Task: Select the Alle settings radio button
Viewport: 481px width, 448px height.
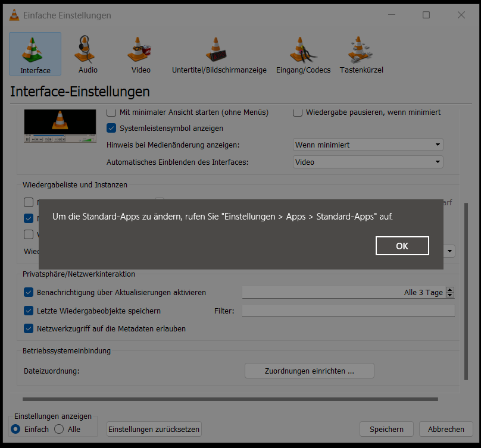Action: tap(59, 429)
